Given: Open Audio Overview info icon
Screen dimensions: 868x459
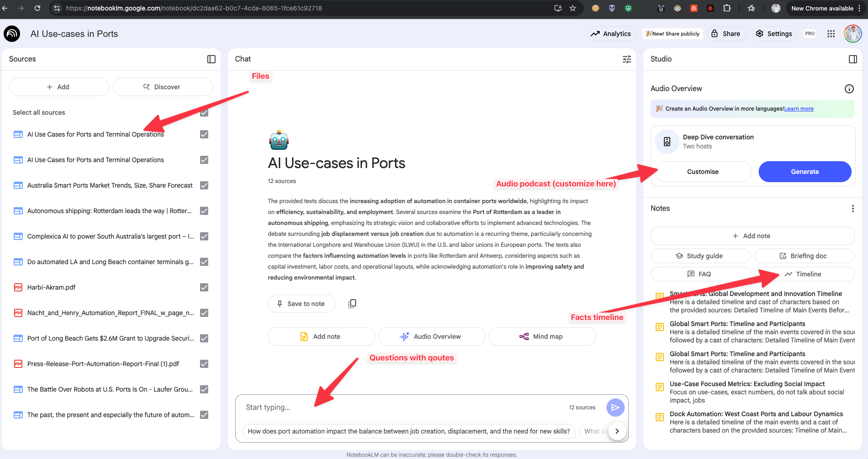Looking at the screenshot, I should 849,89.
